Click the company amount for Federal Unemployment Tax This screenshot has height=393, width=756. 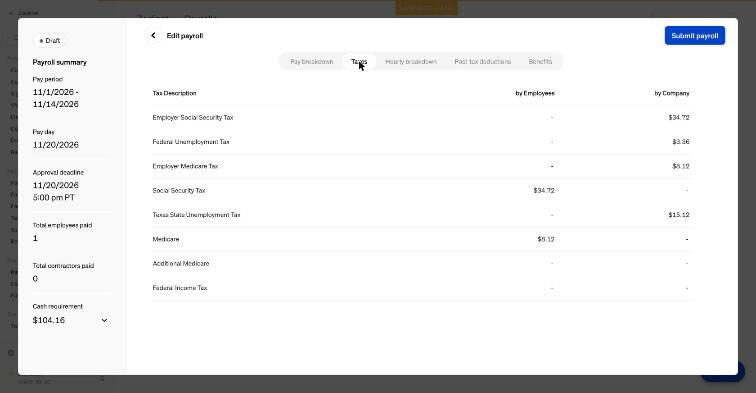point(681,142)
